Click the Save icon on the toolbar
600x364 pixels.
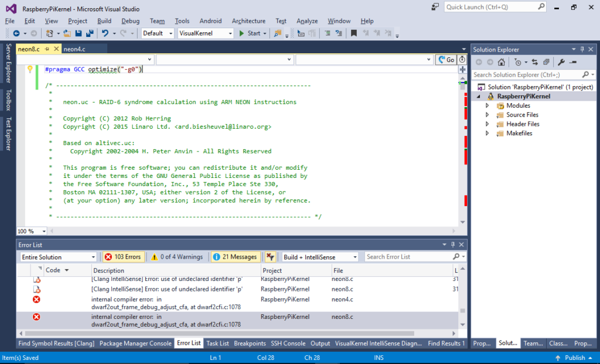pos(79,33)
